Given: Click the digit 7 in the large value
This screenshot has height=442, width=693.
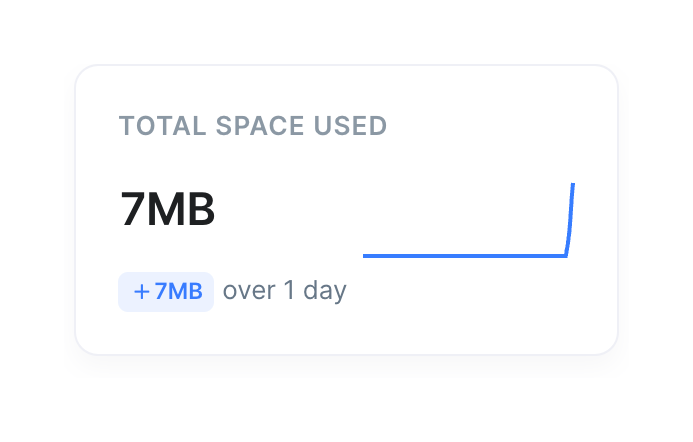Looking at the screenshot, I should point(133,210).
